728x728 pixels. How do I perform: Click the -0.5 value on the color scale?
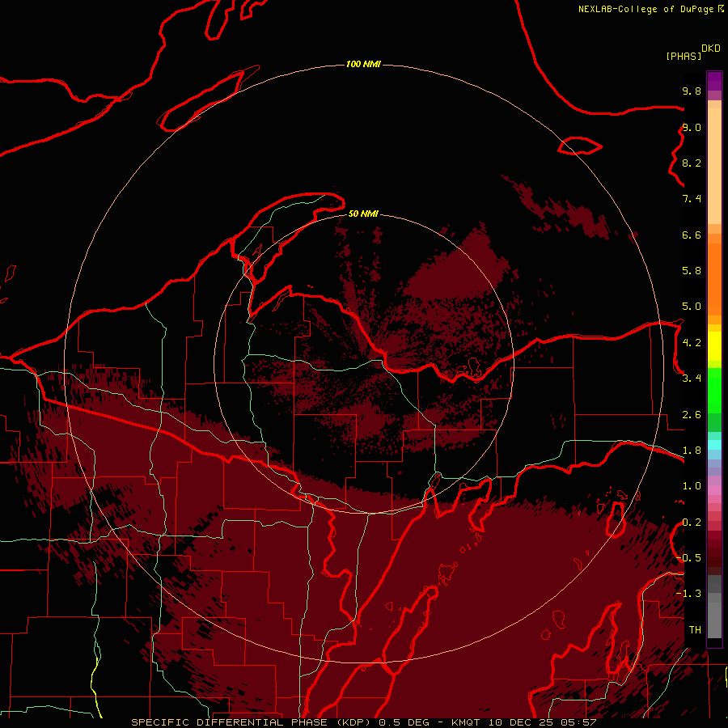pos(688,558)
